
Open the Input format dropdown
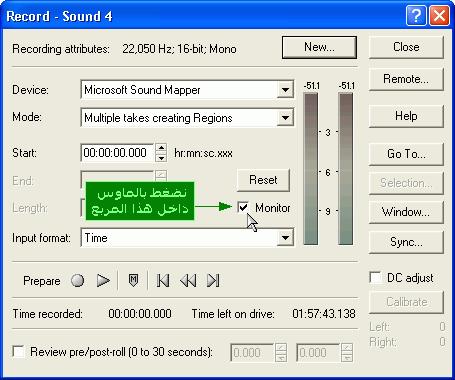(x=285, y=237)
